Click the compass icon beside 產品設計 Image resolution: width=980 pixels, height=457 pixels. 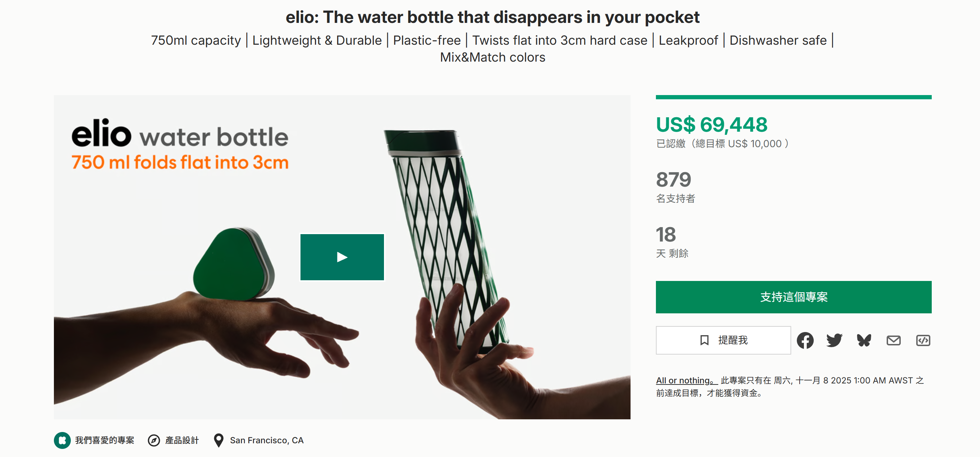click(x=154, y=440)
